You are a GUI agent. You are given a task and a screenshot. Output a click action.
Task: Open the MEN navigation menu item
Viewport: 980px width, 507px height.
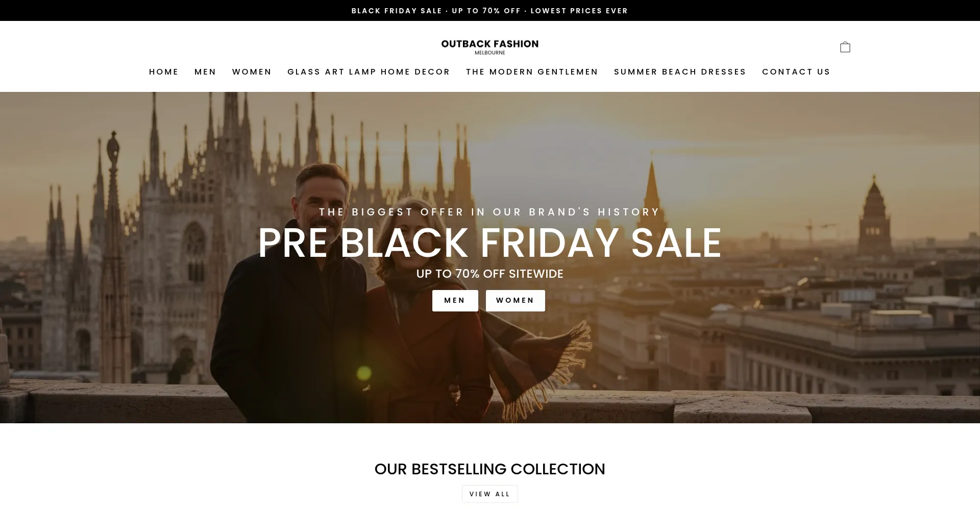click(205, 72)
